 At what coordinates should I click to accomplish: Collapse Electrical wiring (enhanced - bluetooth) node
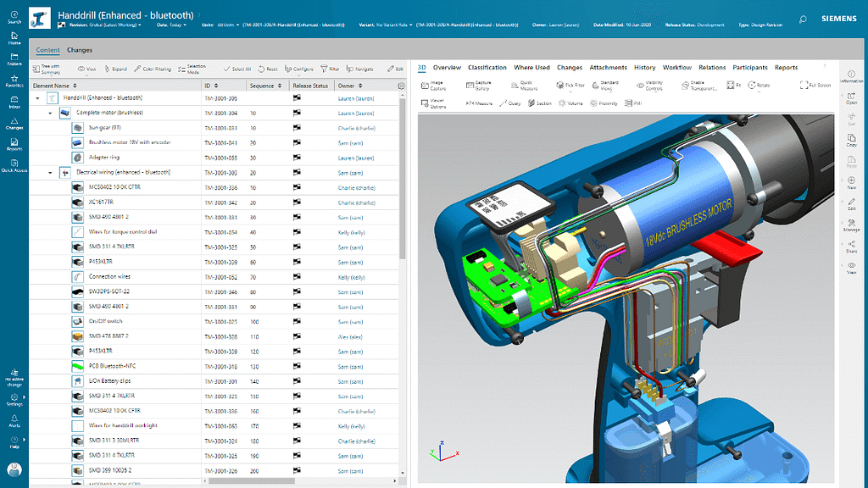[x=50, y=173]
